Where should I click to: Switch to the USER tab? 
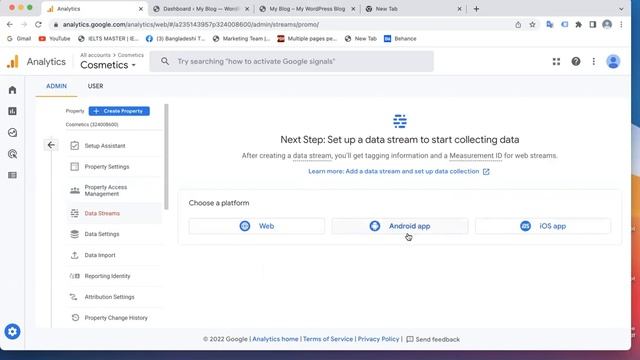pyautogui.click(x=96, y=86)
